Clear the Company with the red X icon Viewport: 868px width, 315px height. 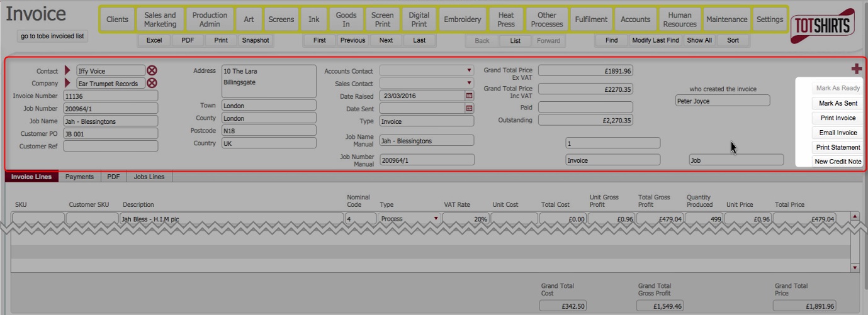(x=152, y=83)
